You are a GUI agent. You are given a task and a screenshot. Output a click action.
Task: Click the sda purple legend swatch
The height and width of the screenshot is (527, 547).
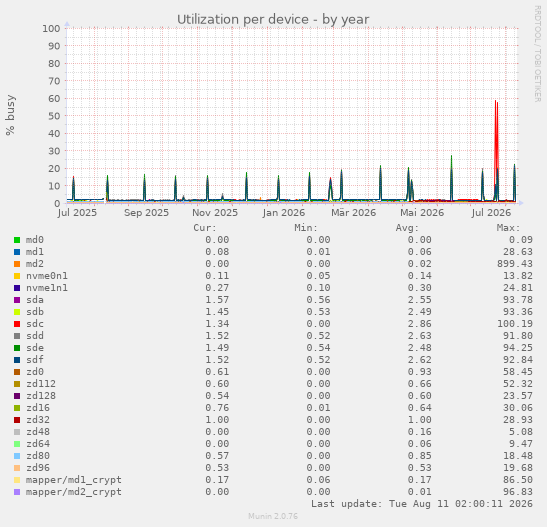(17, 300)
